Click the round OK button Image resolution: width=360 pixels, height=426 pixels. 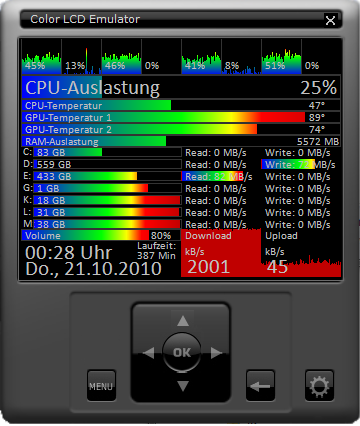tap(182, 352)
